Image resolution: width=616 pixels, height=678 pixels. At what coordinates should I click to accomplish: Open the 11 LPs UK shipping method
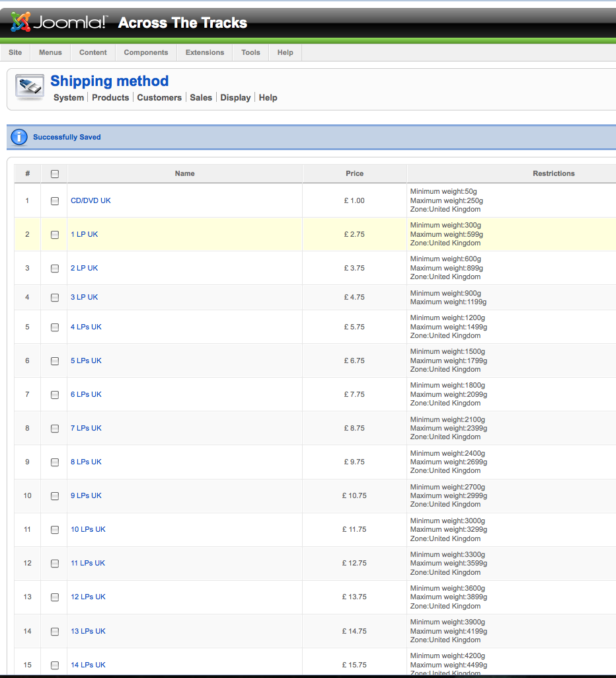pos(88,563)
